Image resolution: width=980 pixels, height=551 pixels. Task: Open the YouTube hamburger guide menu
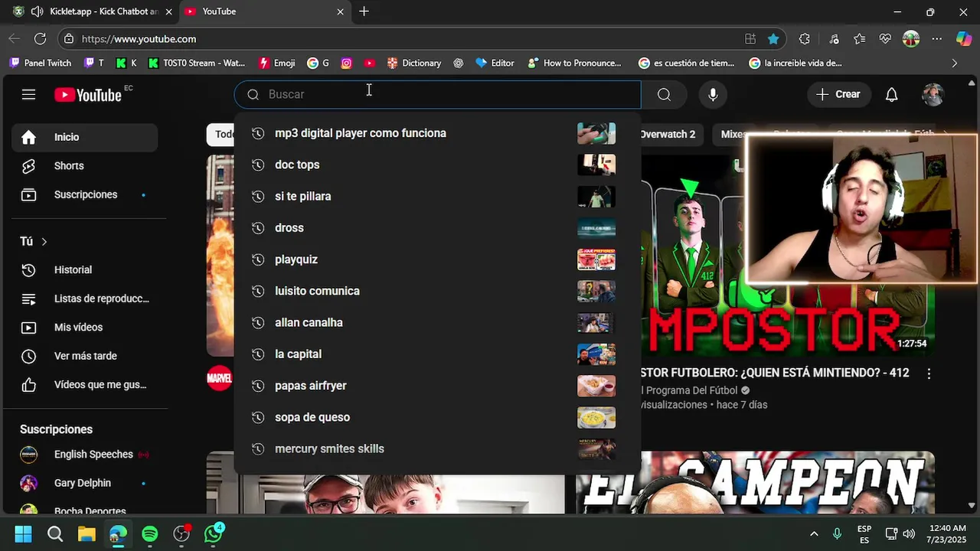pos(28,94)
